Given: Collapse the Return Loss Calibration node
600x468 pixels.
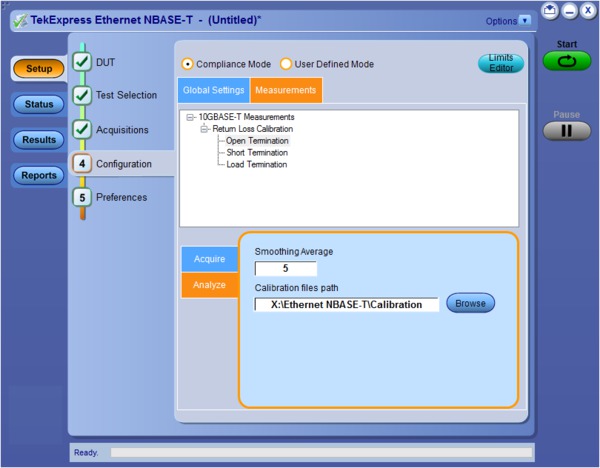Looking at the screenshot, I should (204, 129).
